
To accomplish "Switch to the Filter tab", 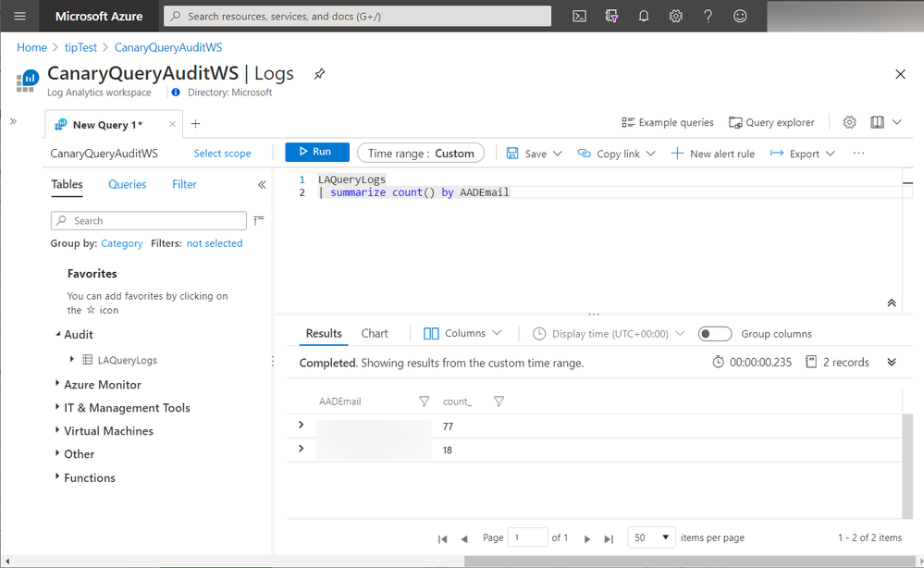I will pos(184,184).
